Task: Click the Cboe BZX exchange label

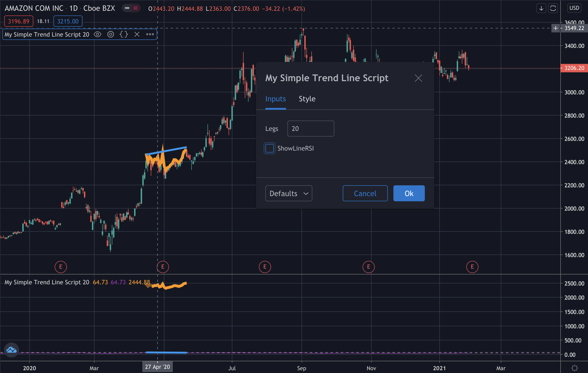Action: click(x=99, y=8)
